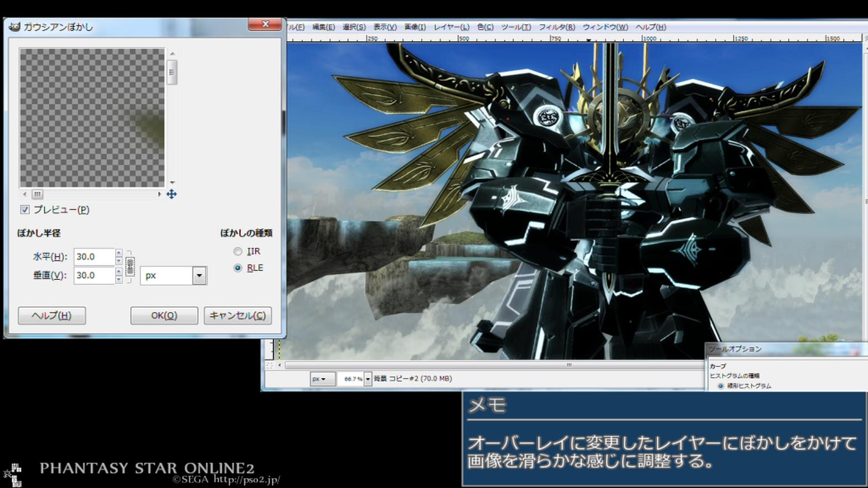Click the ツールオプション panel title
The width and height of the screenshot is (868, 488).
click(x=735, y=349)
